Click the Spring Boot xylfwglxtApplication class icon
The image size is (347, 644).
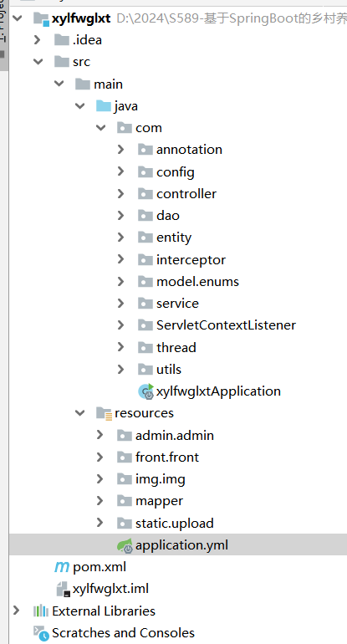coord(145,391)
